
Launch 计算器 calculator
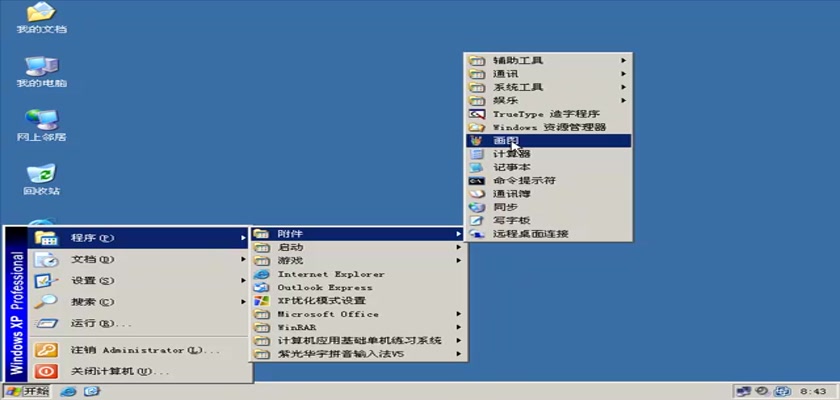click(x=548, y=154)
